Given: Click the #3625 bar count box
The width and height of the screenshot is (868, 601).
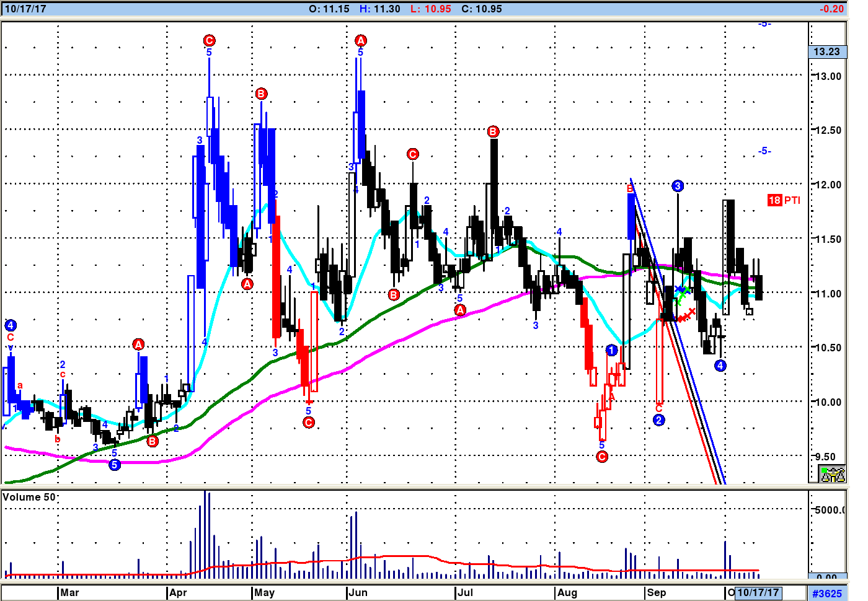Looking at the screenshot, I should coord(827,593).
